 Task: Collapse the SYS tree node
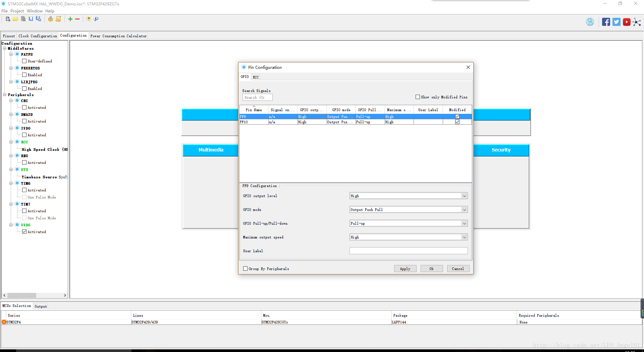click(x=11, y=170)
